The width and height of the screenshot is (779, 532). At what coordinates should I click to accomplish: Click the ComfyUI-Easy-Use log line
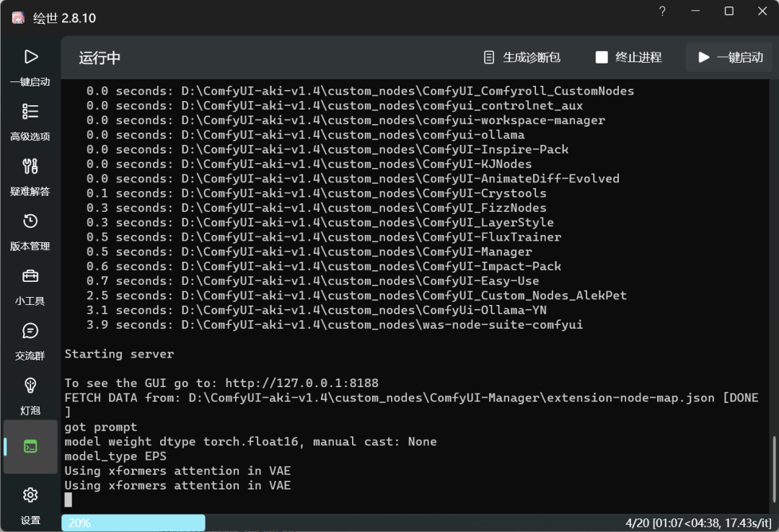pyautogui.click(x=312, y=280)
